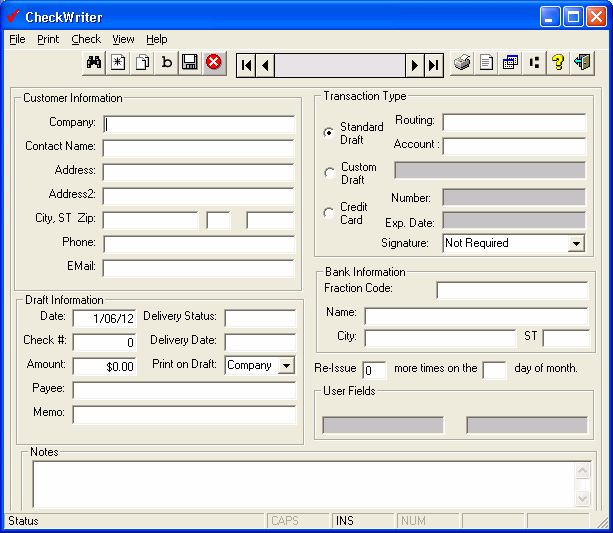Minimize the CheckWriter window
Viewport: 613px width, 533px height.
click(550, 16)
